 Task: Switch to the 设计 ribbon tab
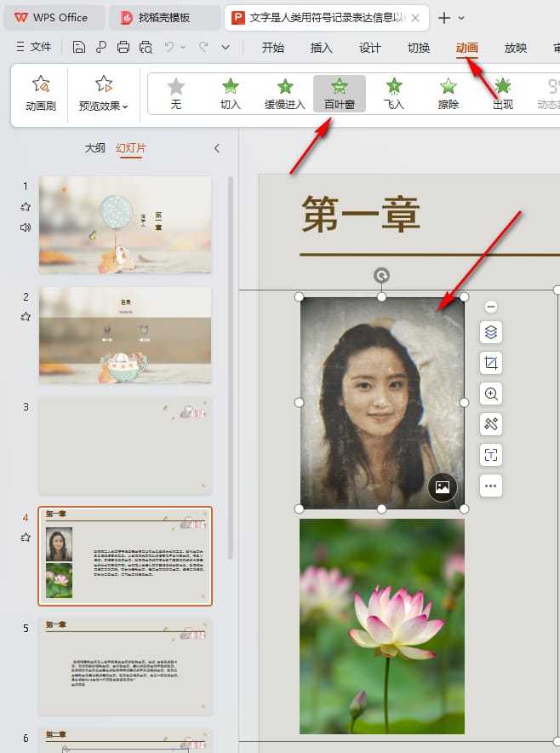tap(369, 48)
